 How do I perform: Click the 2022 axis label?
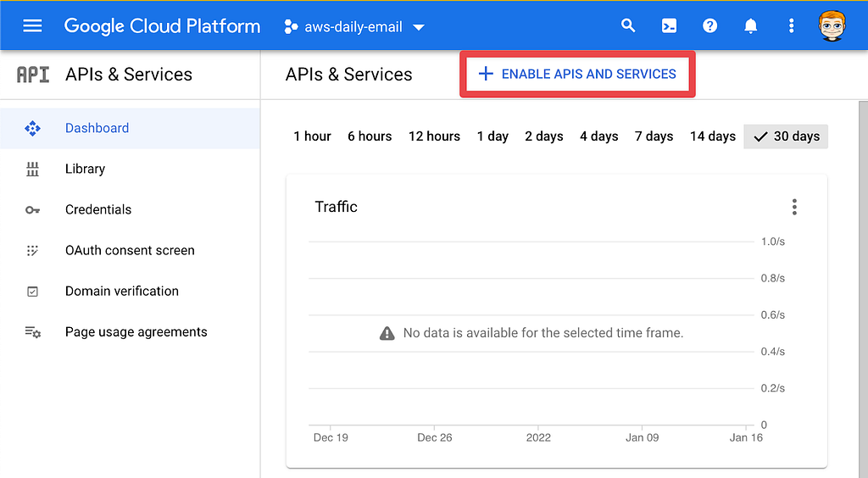point(538,437)
